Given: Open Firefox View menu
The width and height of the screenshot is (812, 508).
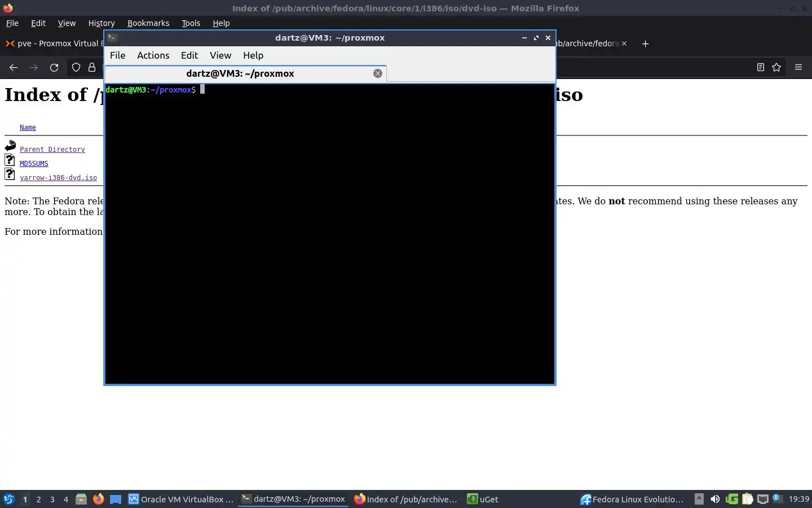Looking at the screenshot, I should pos(67,23).
